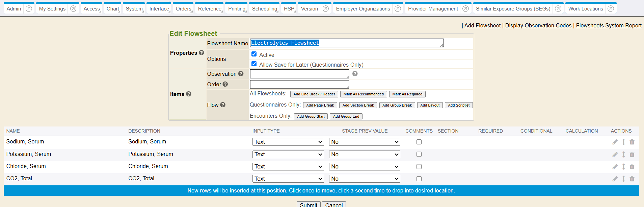Click the Add Line Break / Header button
The image size is (644, 207).
[314, 94]
